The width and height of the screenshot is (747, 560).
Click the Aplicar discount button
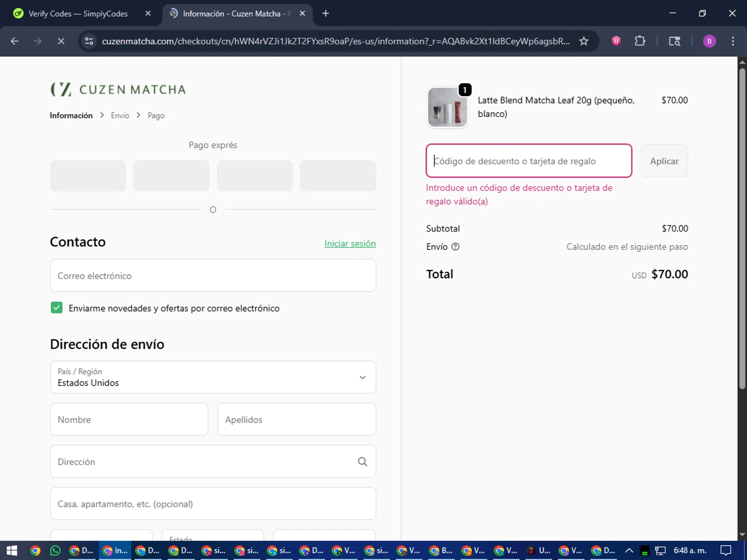pyautogui.click(x=664, y=161)
